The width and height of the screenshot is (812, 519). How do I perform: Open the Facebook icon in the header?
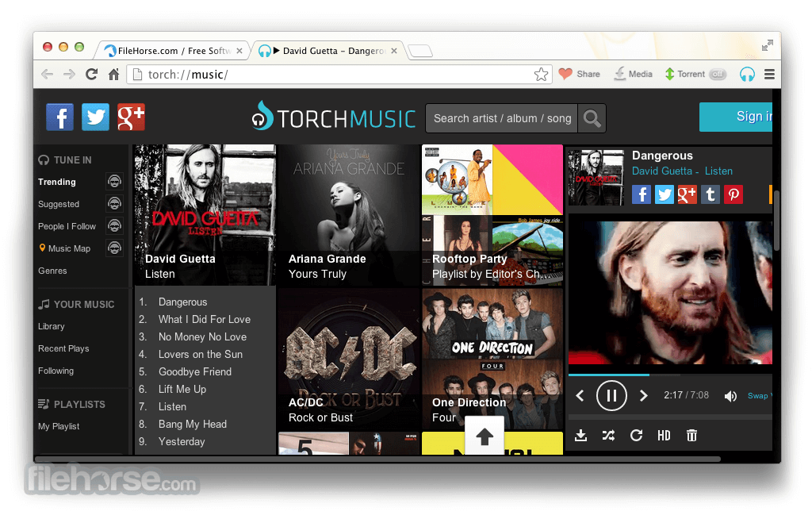pyautogui.click(x=59, y=117)
